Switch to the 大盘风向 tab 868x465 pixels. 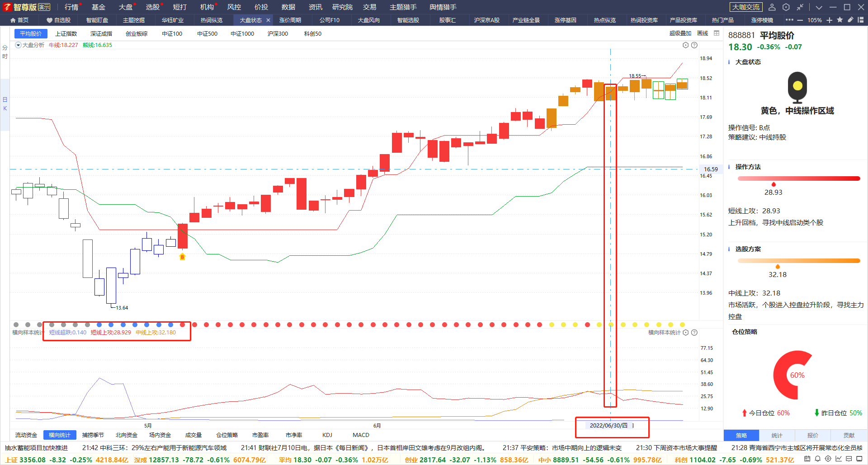(x=369, y=20)
